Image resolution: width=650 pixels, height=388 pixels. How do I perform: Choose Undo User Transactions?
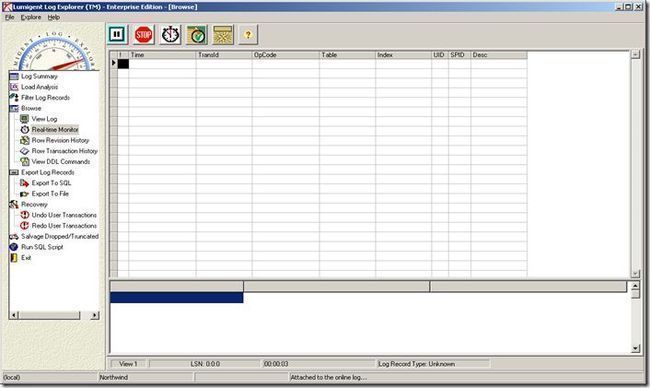(x=64, y=215)
